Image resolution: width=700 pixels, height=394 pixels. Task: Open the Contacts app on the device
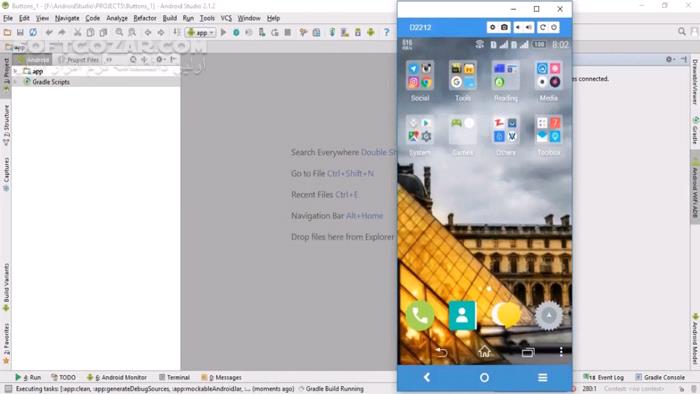tap(462, 315)
